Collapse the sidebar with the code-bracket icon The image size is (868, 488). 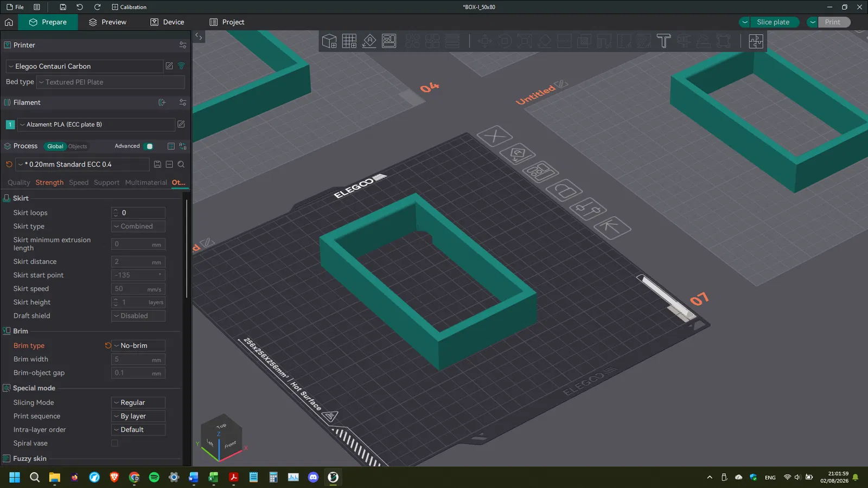(199, 37)
